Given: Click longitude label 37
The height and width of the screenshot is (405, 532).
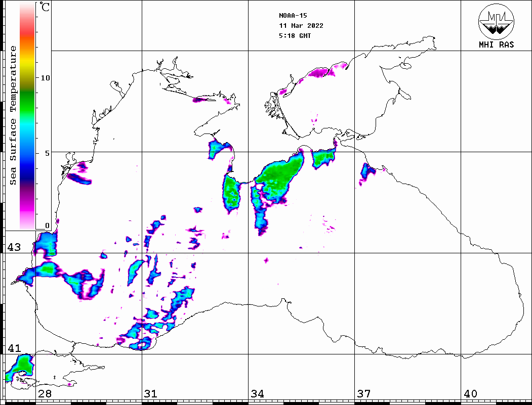Looking at the screenshot, I should (364, 394).
